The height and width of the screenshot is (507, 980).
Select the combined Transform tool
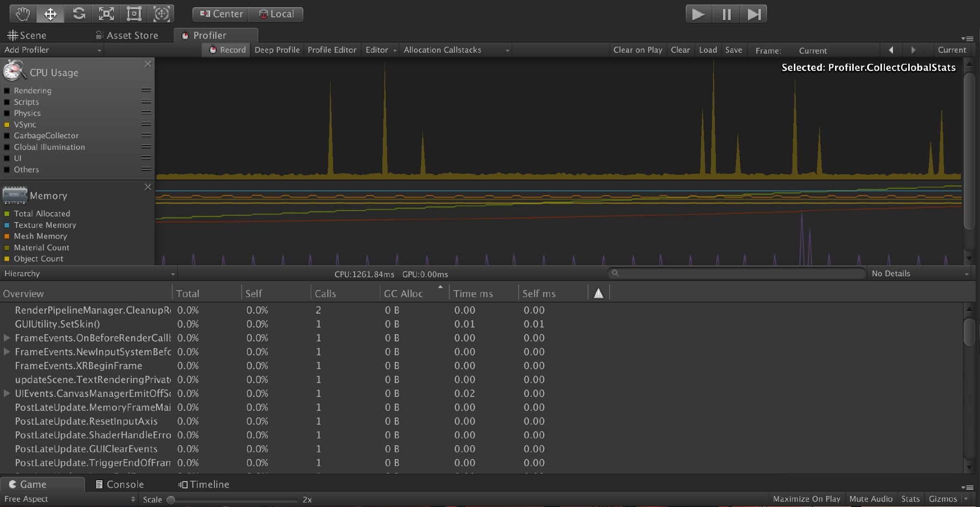point(161,14)
